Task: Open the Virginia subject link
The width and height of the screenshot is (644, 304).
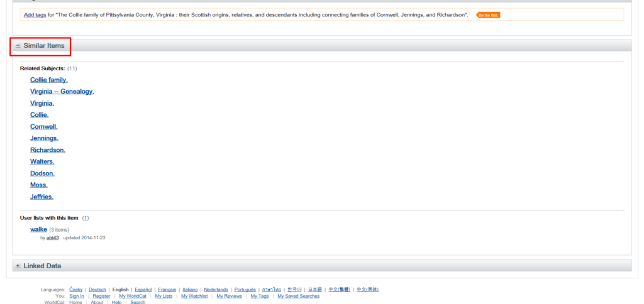Action: tap(42, 104)
